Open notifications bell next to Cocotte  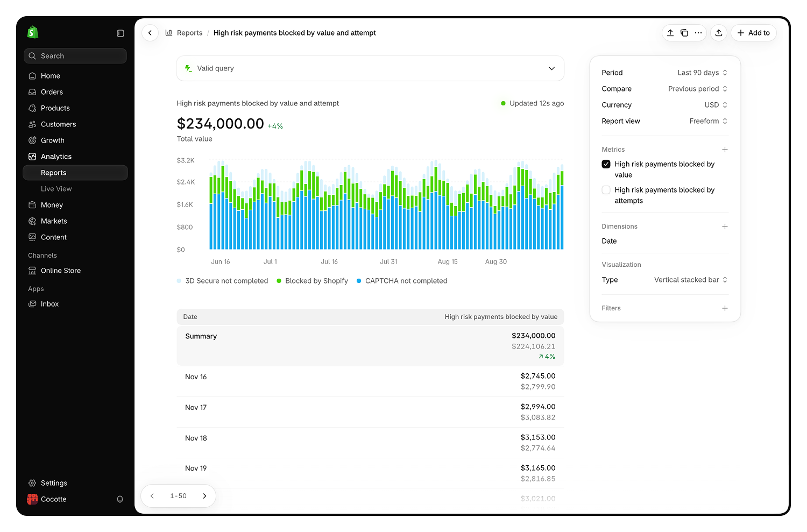pos(120,499)
